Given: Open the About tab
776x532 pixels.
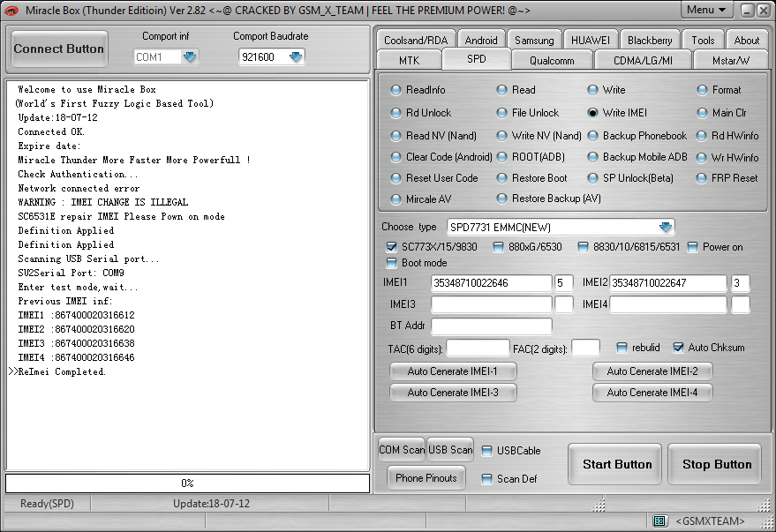Looking at the screenshot, I should [746, 40].
